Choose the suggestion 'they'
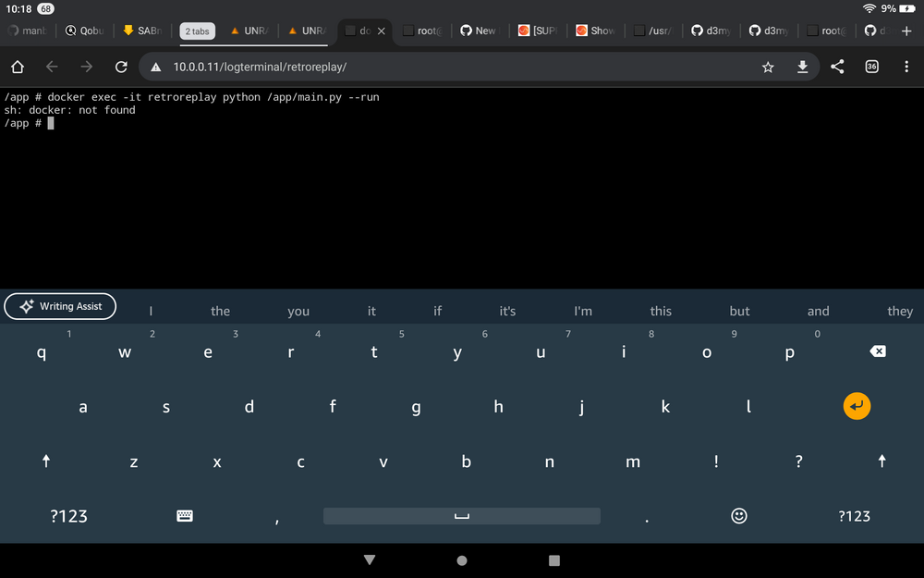This screenshot has height=578, width=924. [x=900, y=311]
